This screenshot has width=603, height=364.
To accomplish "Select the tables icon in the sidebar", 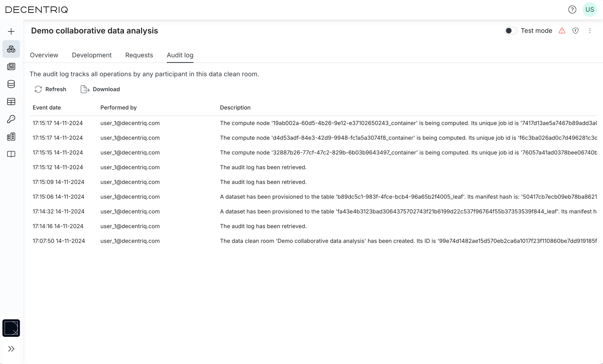I will tap(11, 102).
